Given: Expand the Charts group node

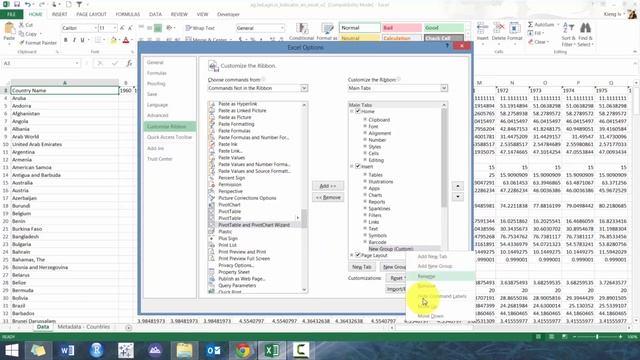Looking at the screenshot, I should click(x=365, y=195).
